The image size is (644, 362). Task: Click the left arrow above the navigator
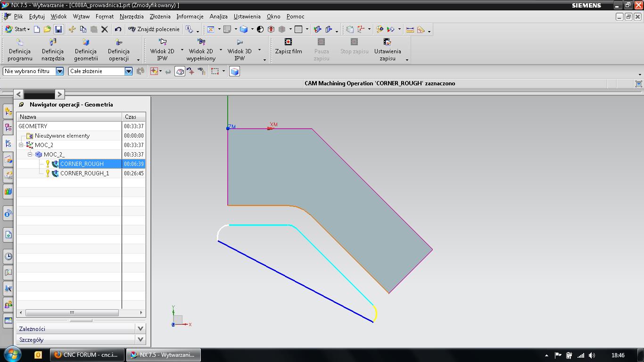coord(18,94)
